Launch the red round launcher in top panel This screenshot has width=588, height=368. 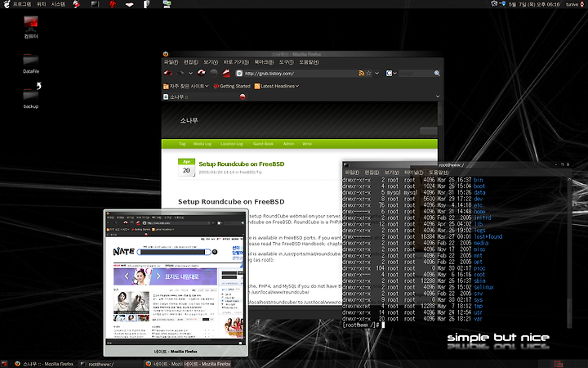pos(113,4)
